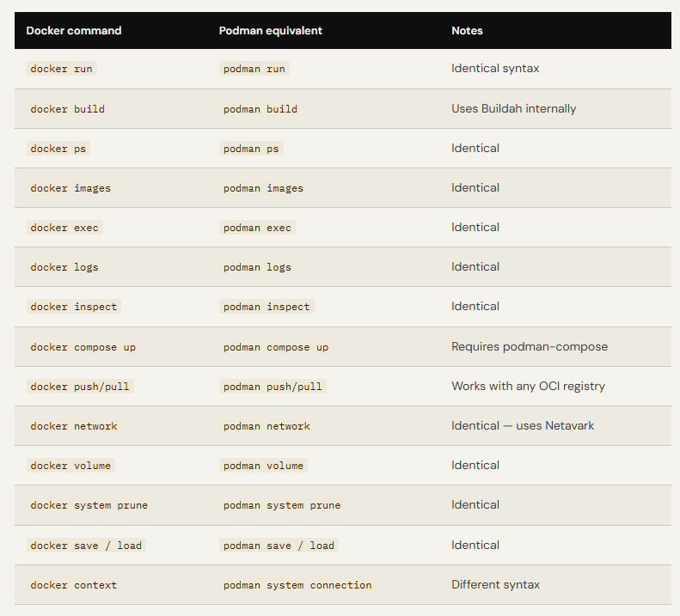This screenshot has height=616, width=680.
Task: Select the 'docker volume' code cell
Action: (70, 465)
